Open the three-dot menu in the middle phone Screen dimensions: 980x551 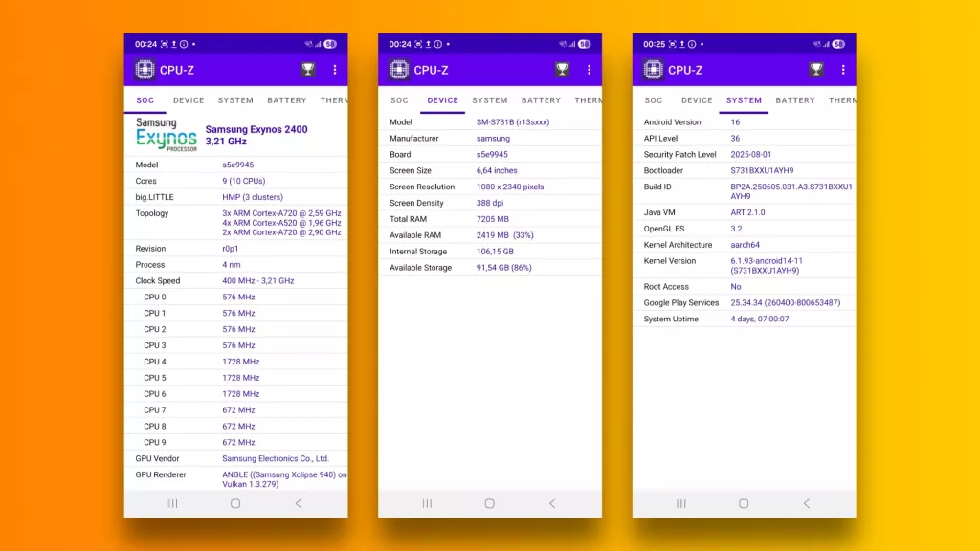coord(589,69)
